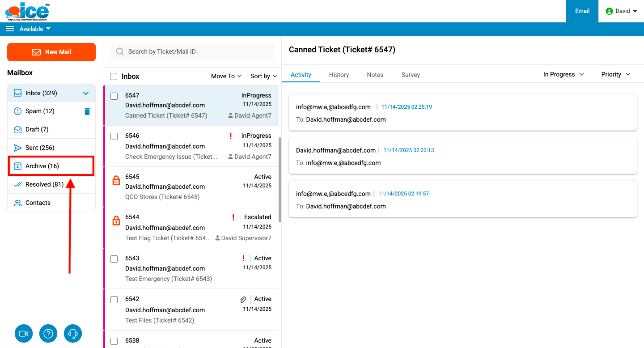Open the Notes tab
This screenshot has height=348, width=644.
(375, 75)
